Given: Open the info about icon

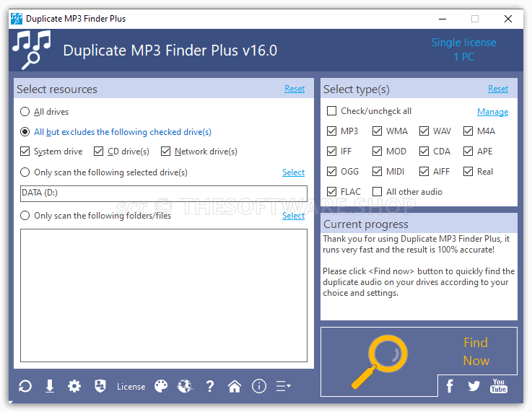Looking at the screenshot, I should (259, 386).
